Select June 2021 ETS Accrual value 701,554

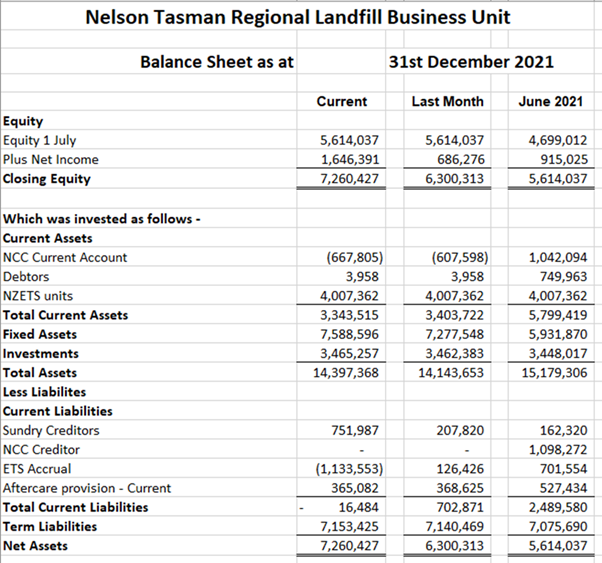click(x=564, y=469)
